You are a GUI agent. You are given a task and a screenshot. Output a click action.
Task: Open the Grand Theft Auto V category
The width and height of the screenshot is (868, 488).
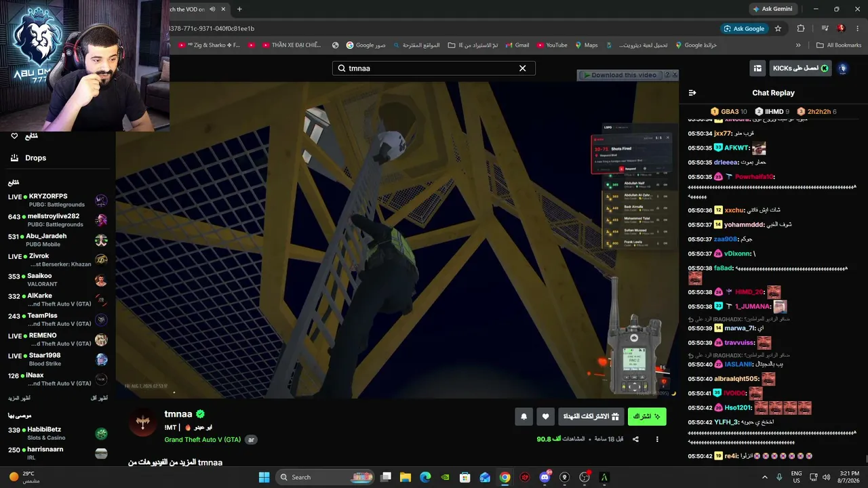click(203, 440)
